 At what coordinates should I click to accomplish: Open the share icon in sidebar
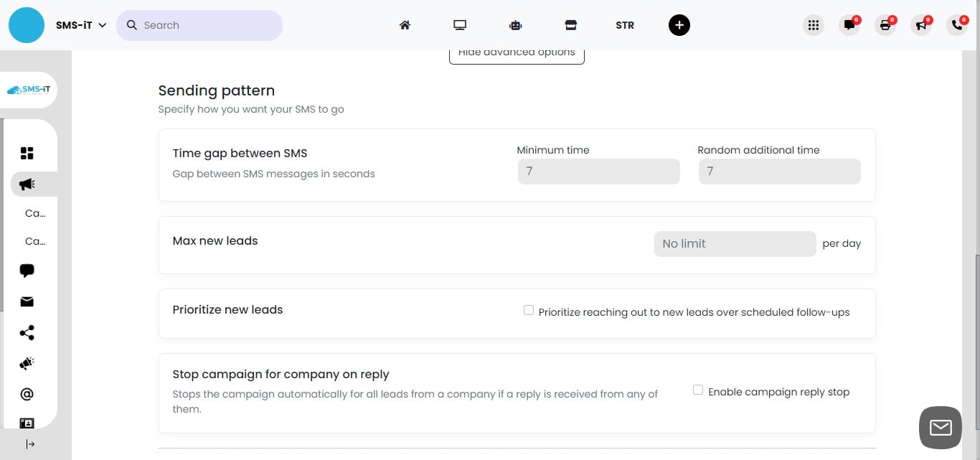coord(27,333)
